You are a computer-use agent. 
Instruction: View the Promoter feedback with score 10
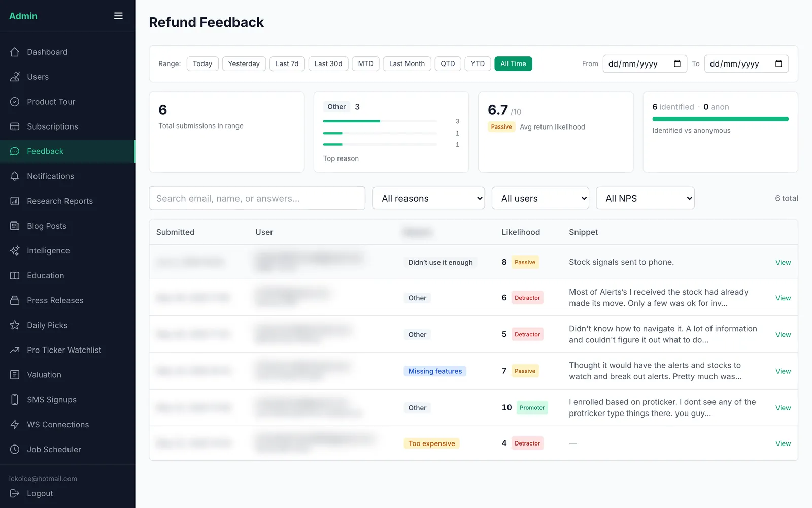tap(783, 408)
